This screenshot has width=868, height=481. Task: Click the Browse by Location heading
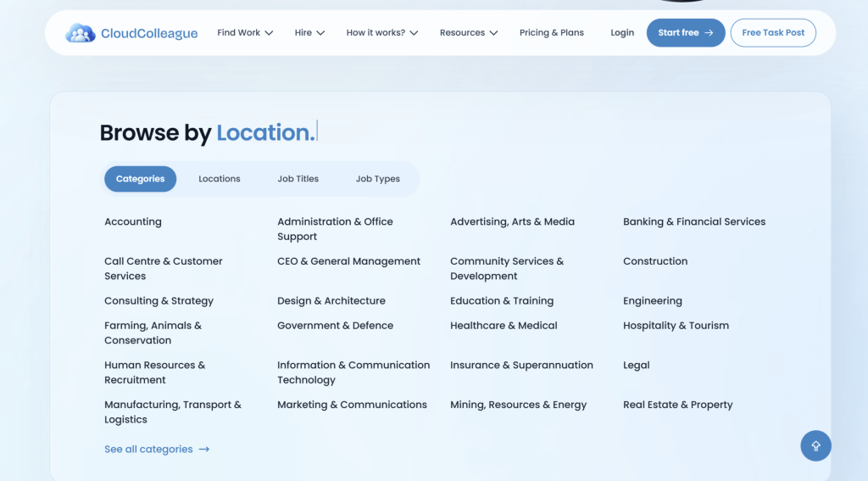[x=208, y=132]
